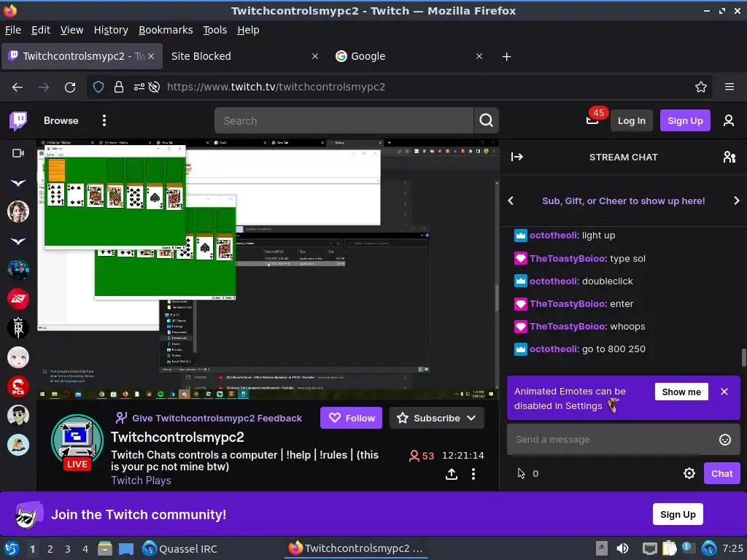Open Firefox hamburger application menu

coord(729,87)
